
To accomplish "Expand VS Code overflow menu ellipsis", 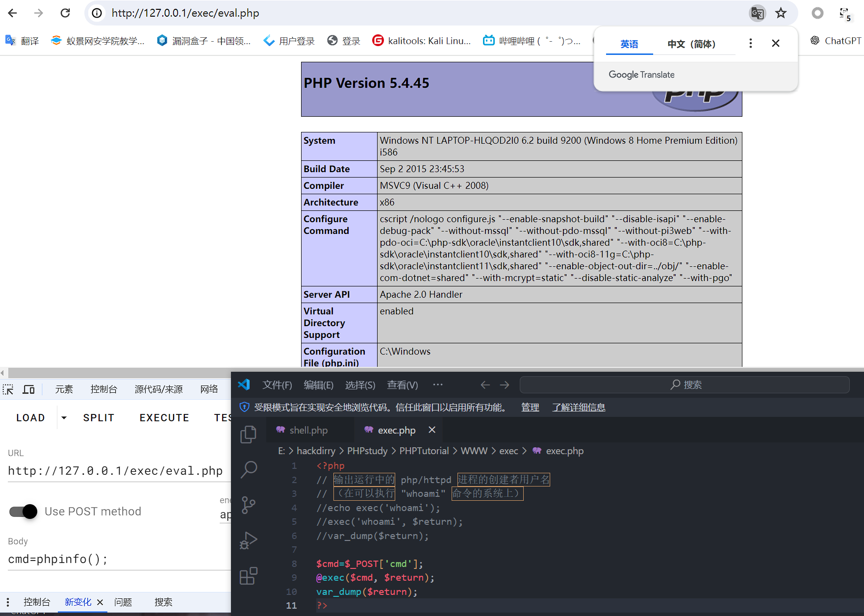I will coord(438,385).
